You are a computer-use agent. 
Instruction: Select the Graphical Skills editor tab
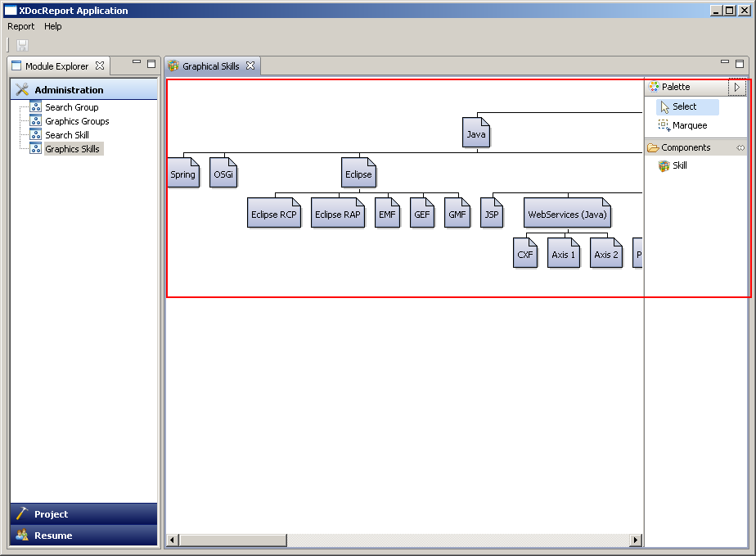[211, 66]
